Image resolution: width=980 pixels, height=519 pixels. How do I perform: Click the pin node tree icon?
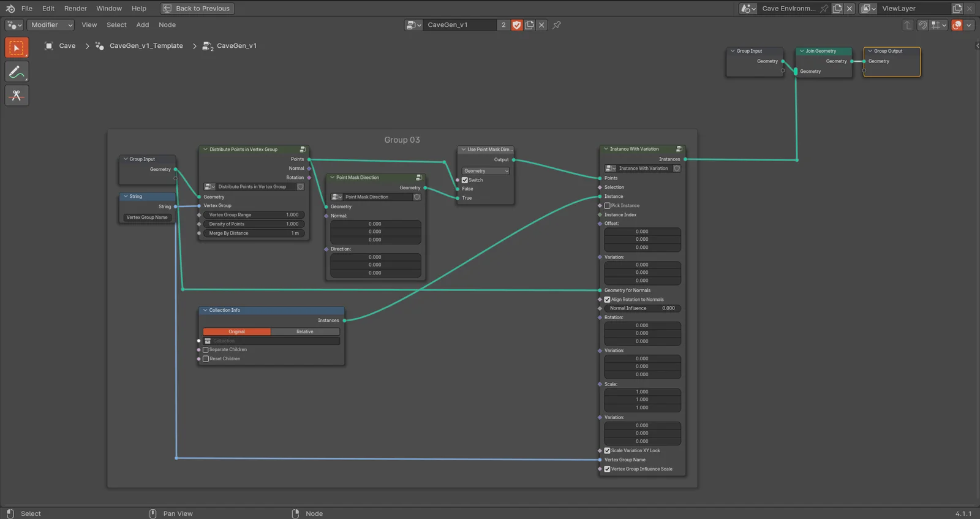pyautogui.click(x=556, y=25)
